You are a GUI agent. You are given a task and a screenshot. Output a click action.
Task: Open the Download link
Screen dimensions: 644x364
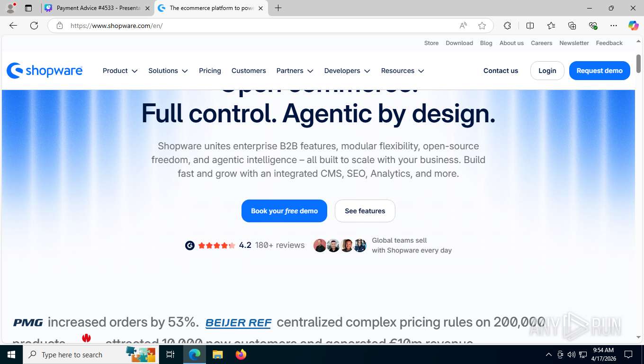point(459,43)
